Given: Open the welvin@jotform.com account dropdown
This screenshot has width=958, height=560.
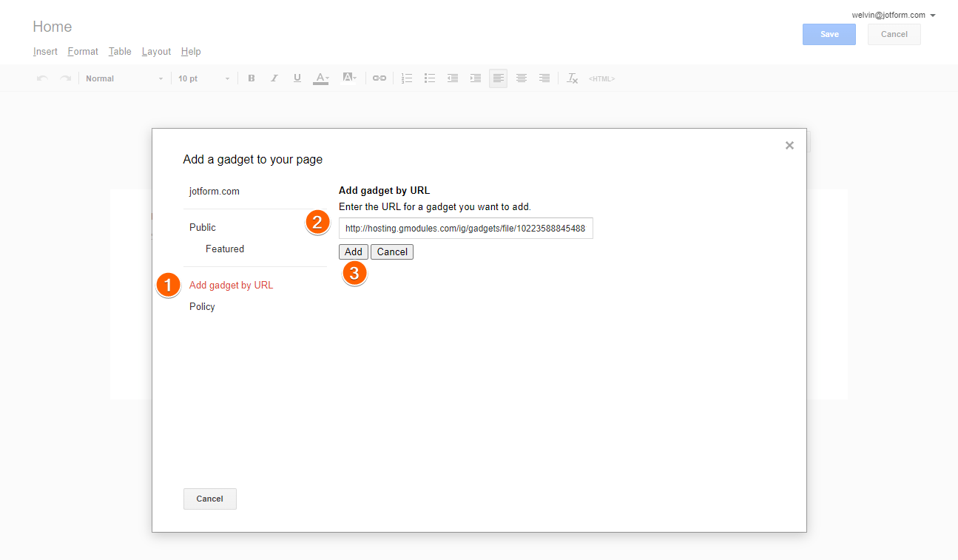Looking at the screenshot, I should point(894,15).
